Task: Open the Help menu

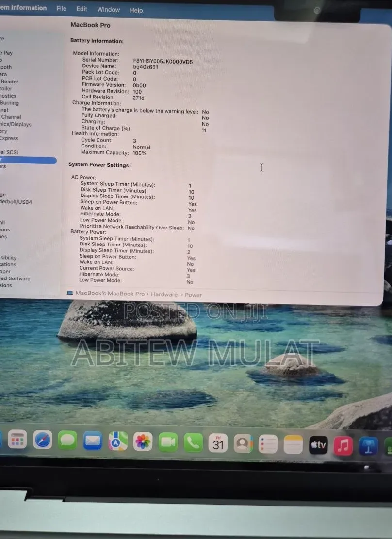Action: click(x=136, y=10)
